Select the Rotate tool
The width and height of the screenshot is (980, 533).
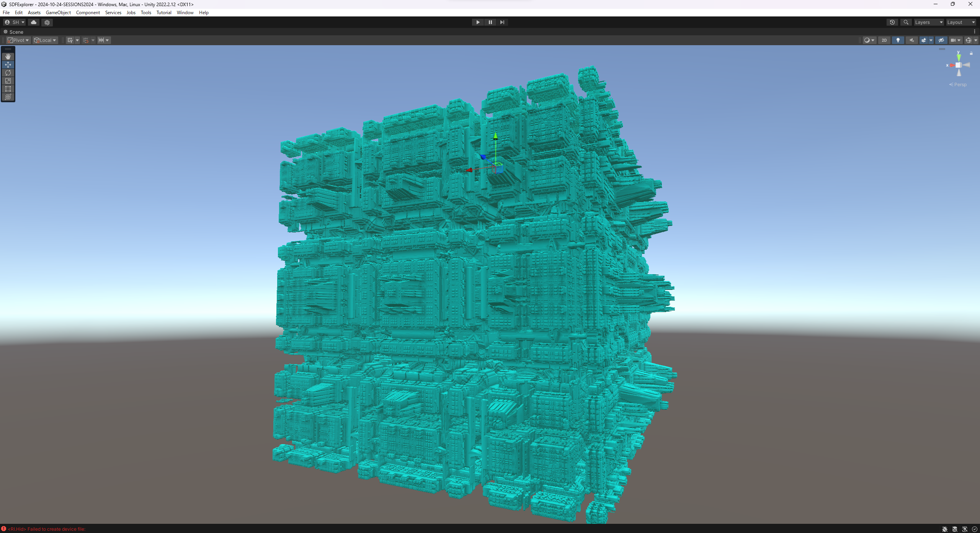8,73
